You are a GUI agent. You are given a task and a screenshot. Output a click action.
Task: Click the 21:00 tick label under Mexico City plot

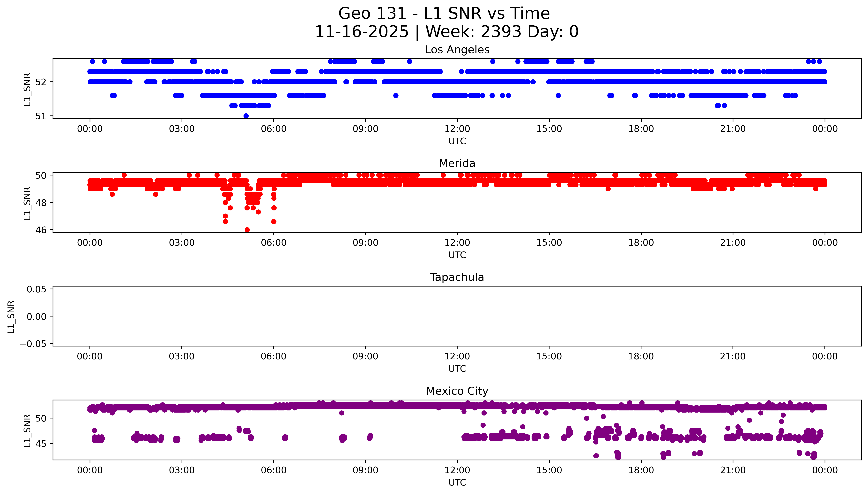pyautogui.click(x=733, y=470)
